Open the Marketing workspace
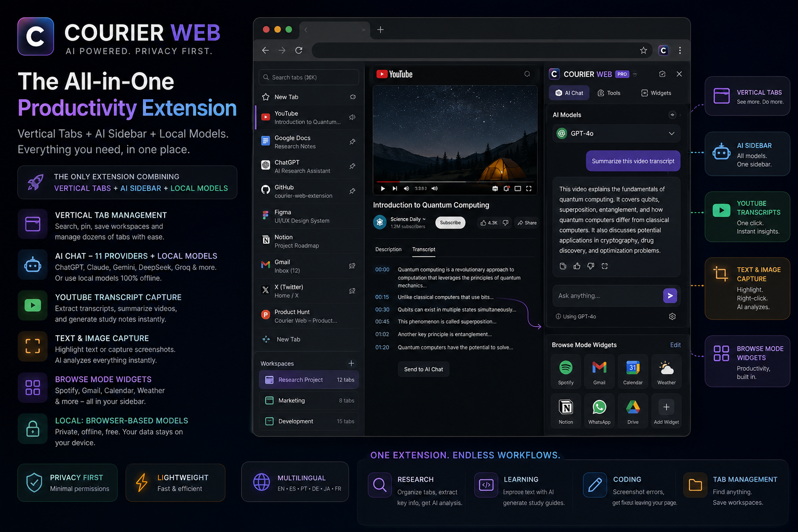This screenshot has width=798, height=532. [x=309, y=401]
